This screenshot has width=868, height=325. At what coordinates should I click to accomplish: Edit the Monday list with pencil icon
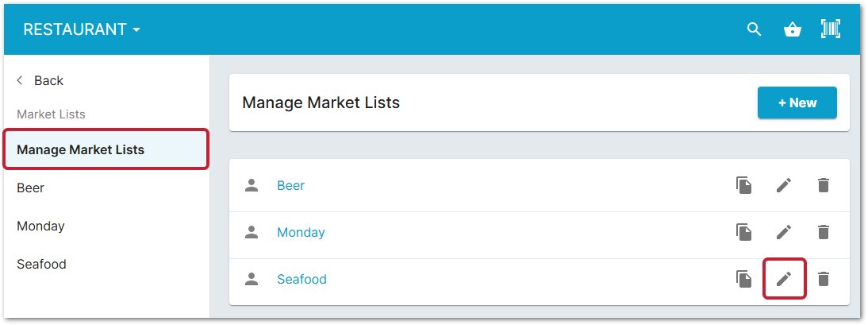pos(784,232)
